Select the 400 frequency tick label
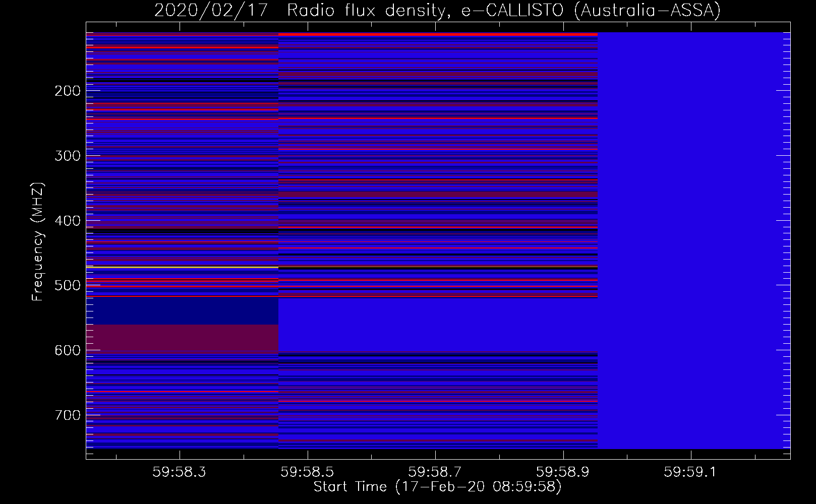Viewport: 816px width, 504px height. [68, 221]
